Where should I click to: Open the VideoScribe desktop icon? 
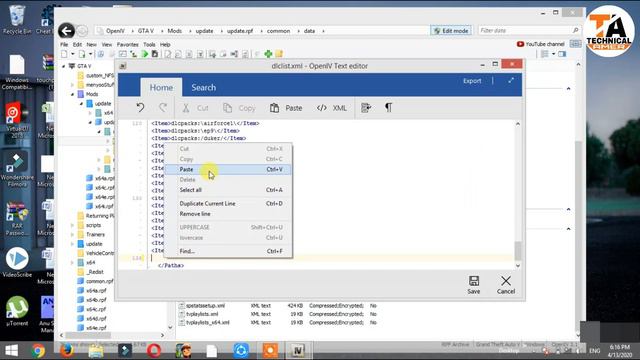pos(17,262)
